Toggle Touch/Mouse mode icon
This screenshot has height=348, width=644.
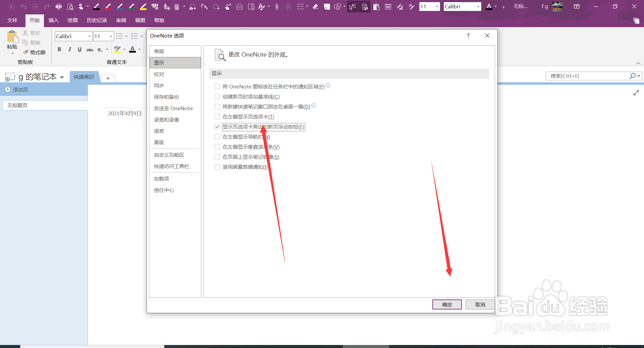tap(81, 6)
